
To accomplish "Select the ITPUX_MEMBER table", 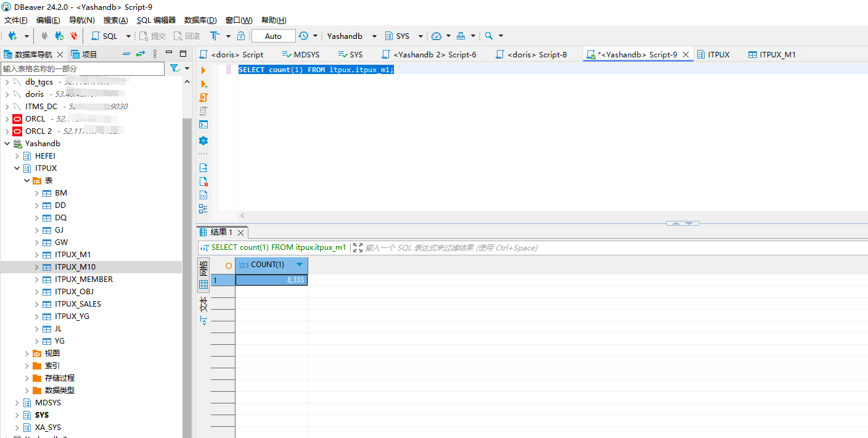I will pyautogui.click(x=84, y=279).
